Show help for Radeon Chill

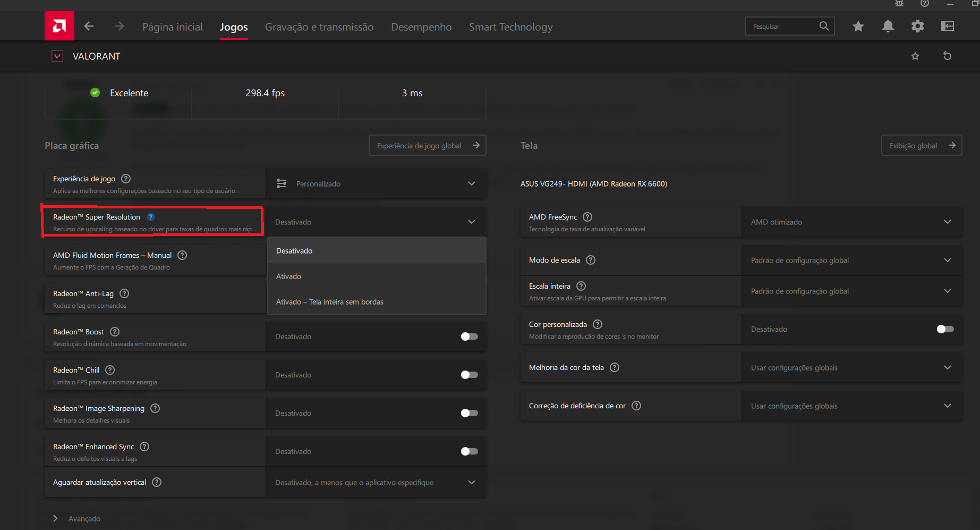click(x=110, y=370)
